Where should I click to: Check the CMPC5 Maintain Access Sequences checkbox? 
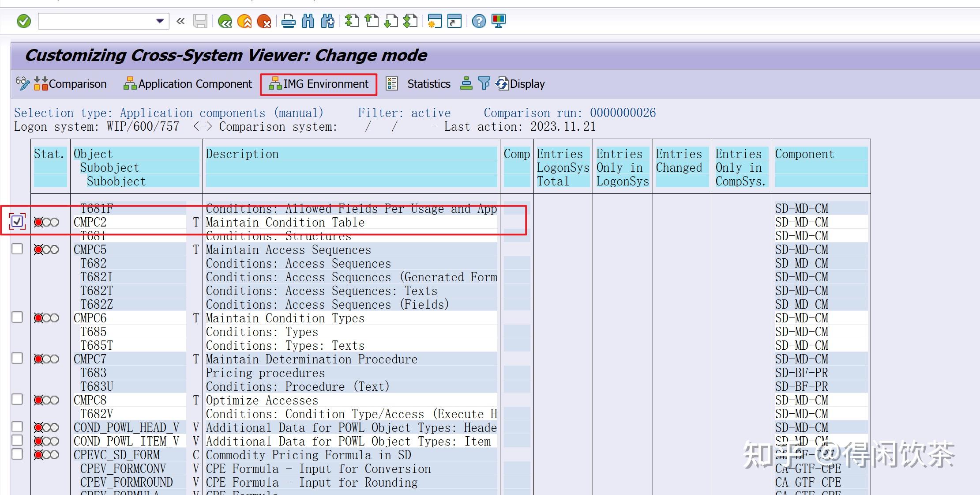(17, 249)
